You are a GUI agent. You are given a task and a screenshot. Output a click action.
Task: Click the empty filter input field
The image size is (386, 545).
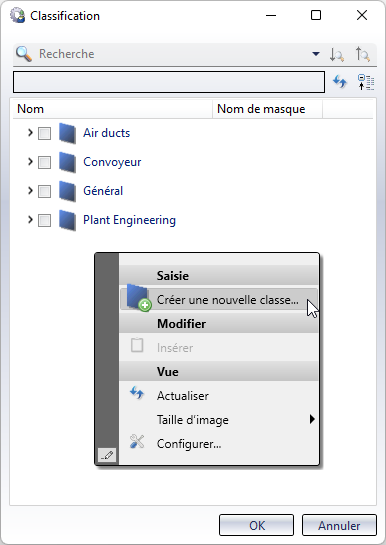click(x=169, y=82)
